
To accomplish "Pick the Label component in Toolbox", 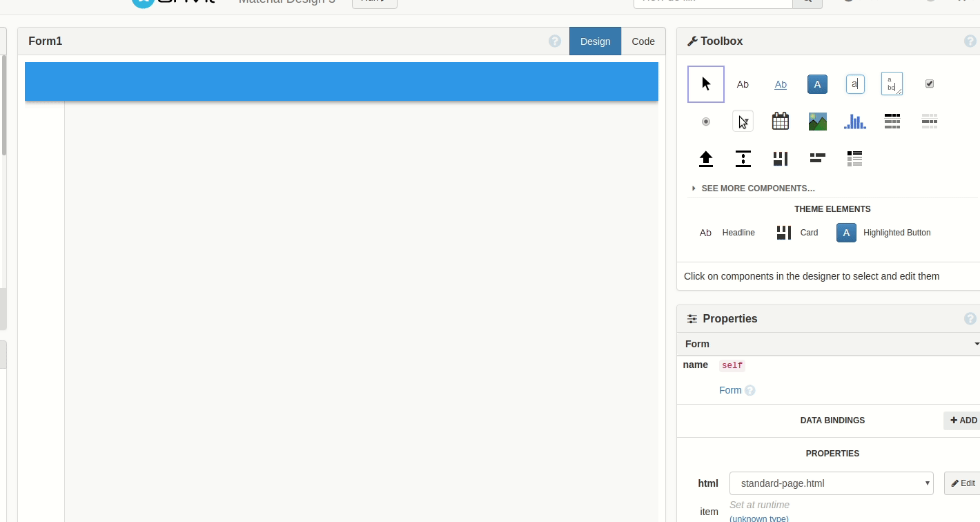I will [743, 84].
